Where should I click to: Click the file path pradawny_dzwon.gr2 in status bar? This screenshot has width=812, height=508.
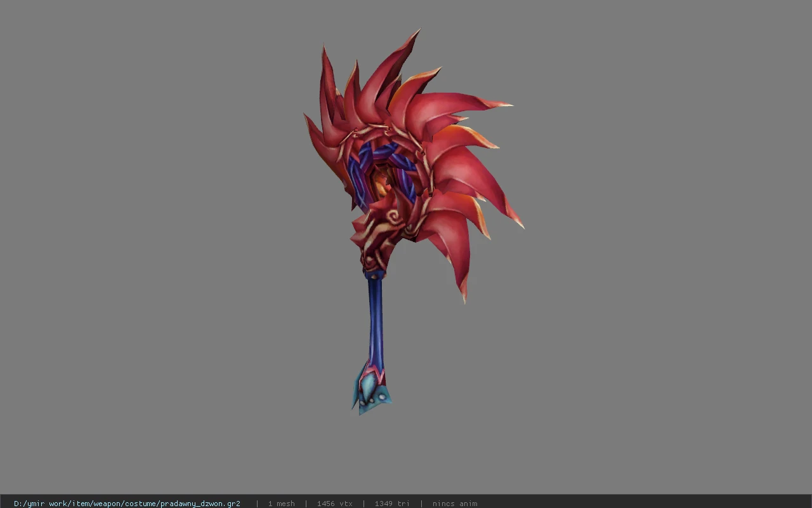point(127,504)
